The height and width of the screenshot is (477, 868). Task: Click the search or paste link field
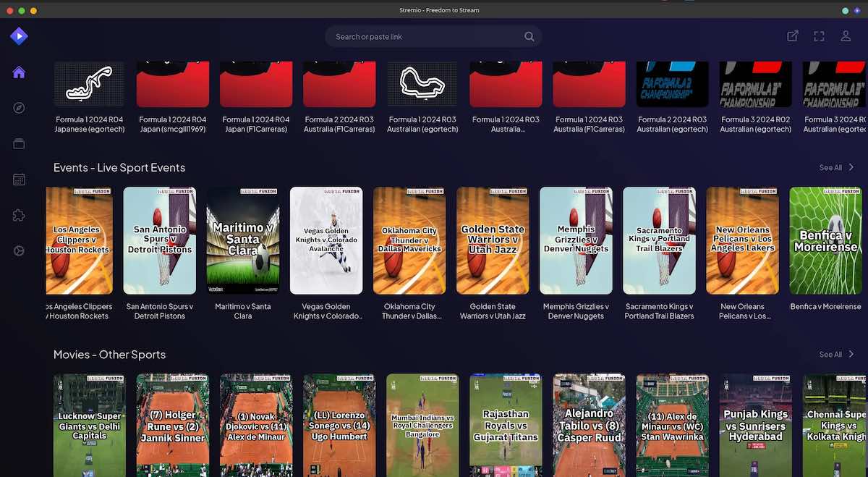pos(433,37)
